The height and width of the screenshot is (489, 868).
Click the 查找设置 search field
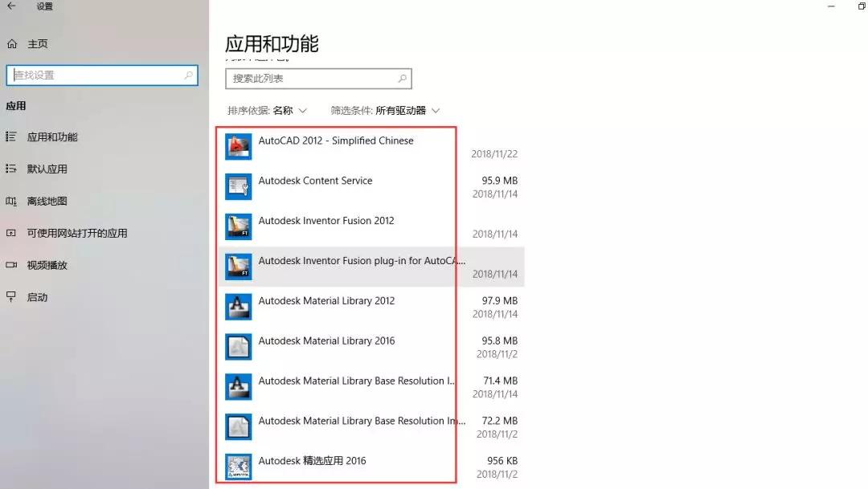tap(96, 74)
